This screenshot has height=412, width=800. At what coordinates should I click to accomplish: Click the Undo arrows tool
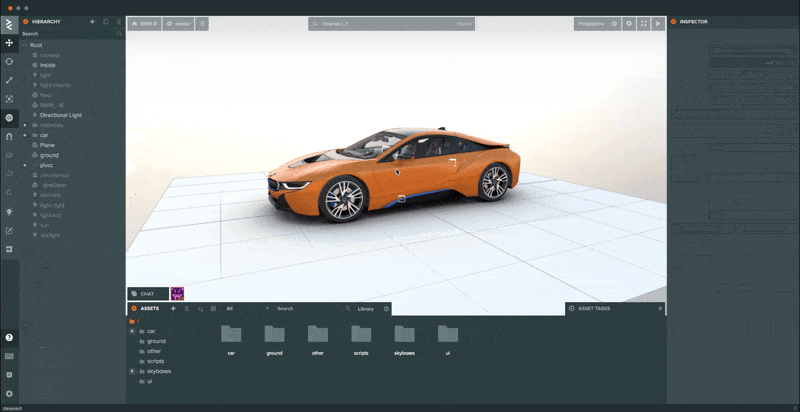tap(9, 174)
